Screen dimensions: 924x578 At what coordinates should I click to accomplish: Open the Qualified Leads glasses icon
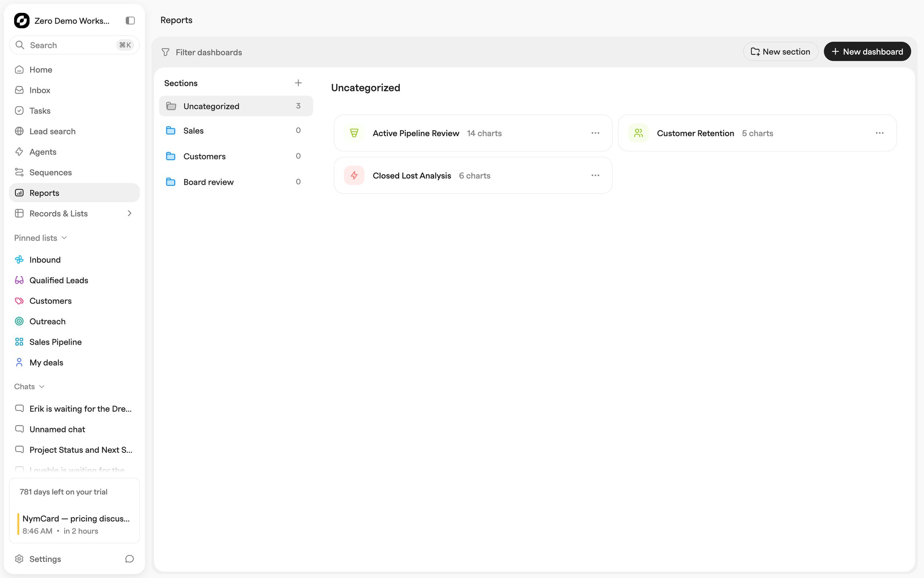click(x=19, y=280)
